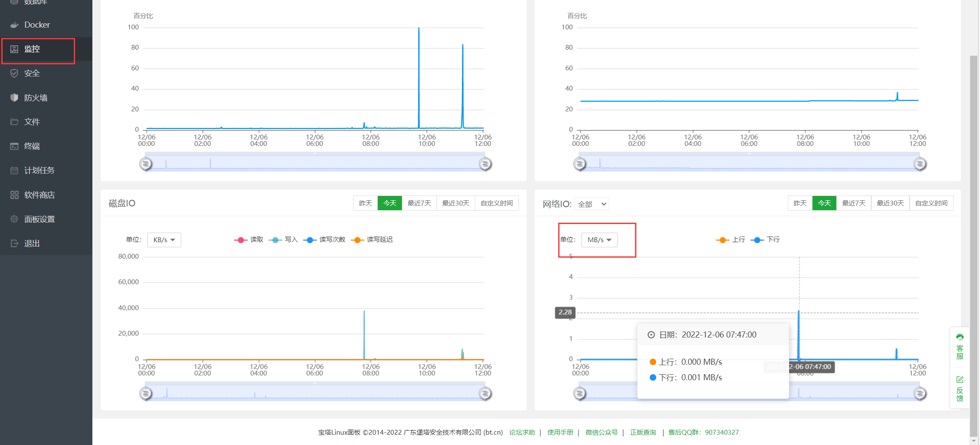Grab the left handle of disk IO range slider
The image size is (980, 445).
pos(146,393)
